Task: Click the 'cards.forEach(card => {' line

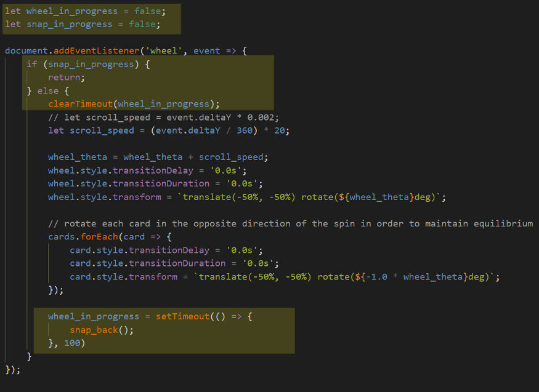Action: coord(110,237)
